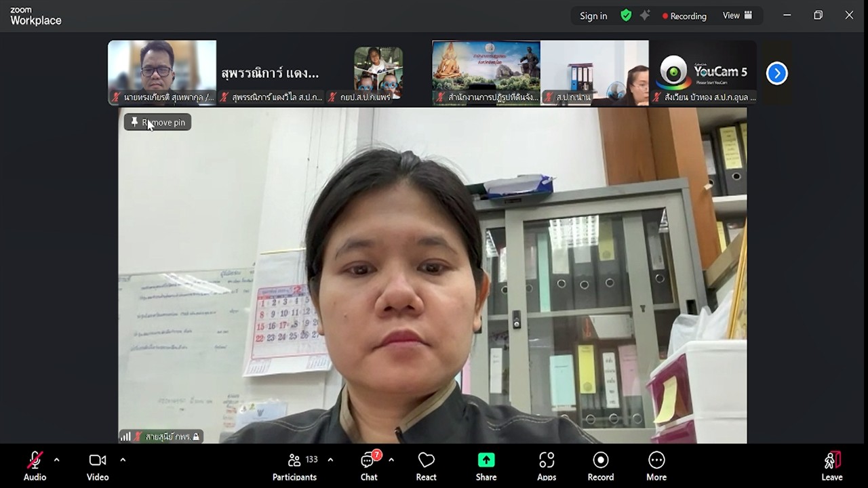Click Leave to exit the meeting

point(831,461)
